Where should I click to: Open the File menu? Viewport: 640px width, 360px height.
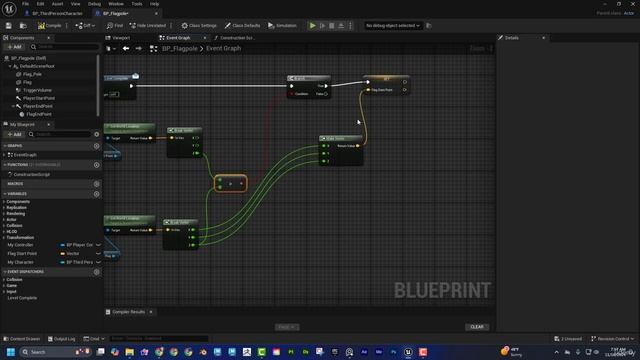[25, 4]
